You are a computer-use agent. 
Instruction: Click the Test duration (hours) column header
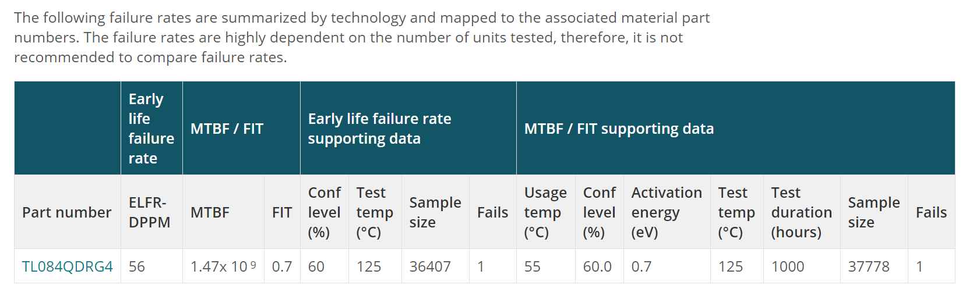pos(801,213)
